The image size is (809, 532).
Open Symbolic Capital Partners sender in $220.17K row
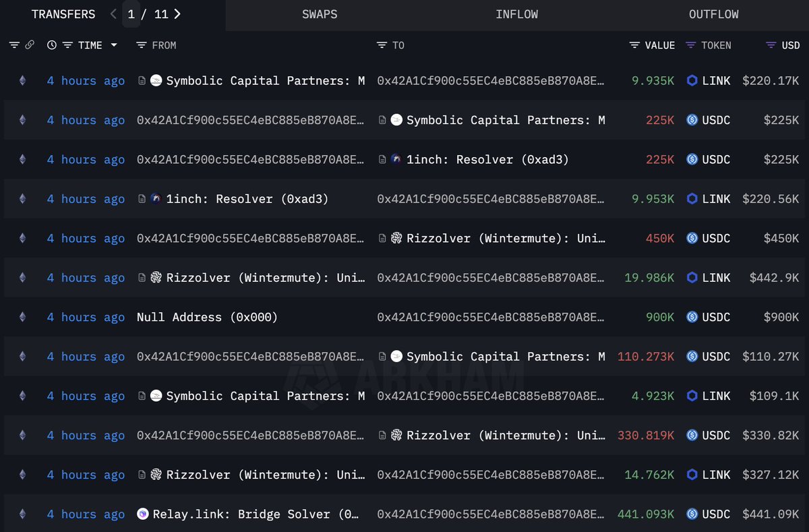click(266, 80)
